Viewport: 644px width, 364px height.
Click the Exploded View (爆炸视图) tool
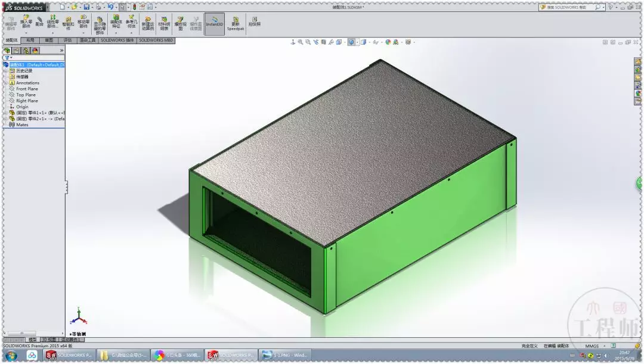point(180,23)
